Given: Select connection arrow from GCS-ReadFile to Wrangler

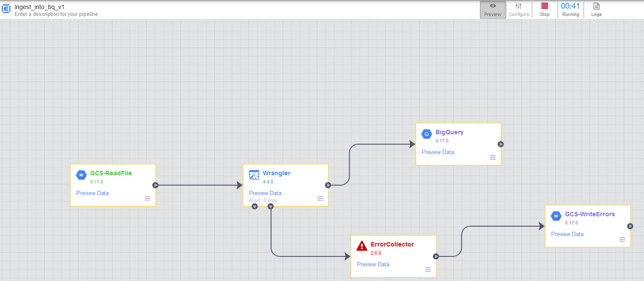Looking at the screenshot, I should click(x=199, y=185).
